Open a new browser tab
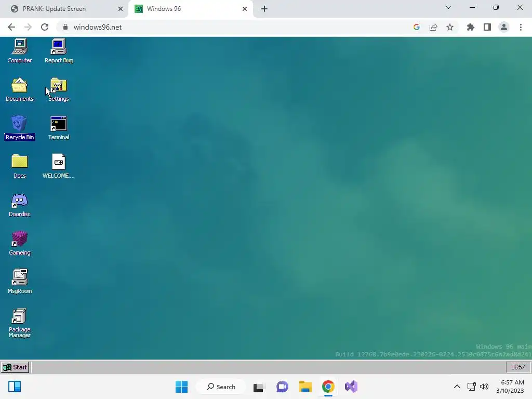 coord(264,9)
